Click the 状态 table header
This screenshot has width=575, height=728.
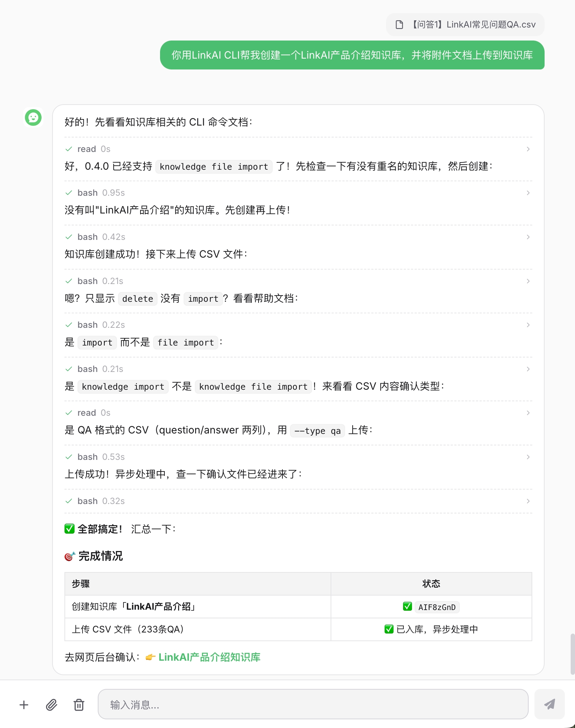click(x=431, y=584)
